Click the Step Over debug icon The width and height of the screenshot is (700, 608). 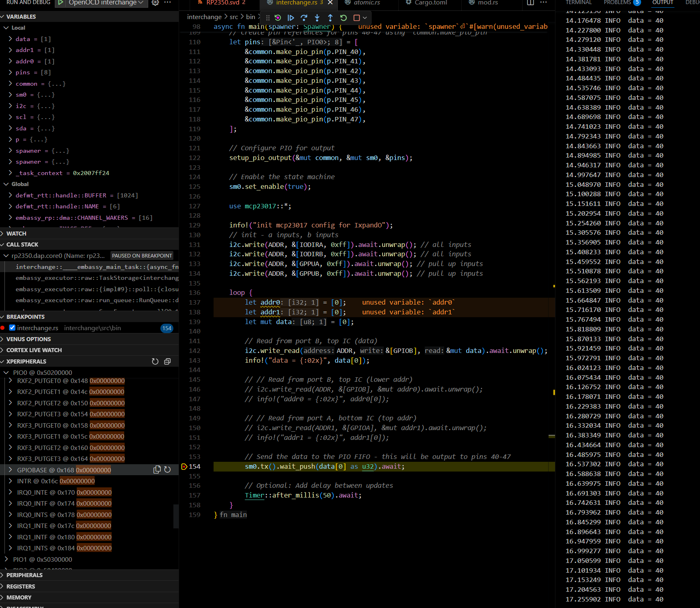click(304, 18)
